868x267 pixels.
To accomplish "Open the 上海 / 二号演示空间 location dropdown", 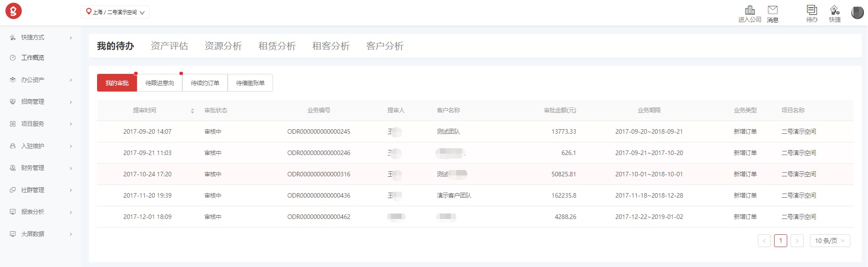I will (x=115, y=12).
